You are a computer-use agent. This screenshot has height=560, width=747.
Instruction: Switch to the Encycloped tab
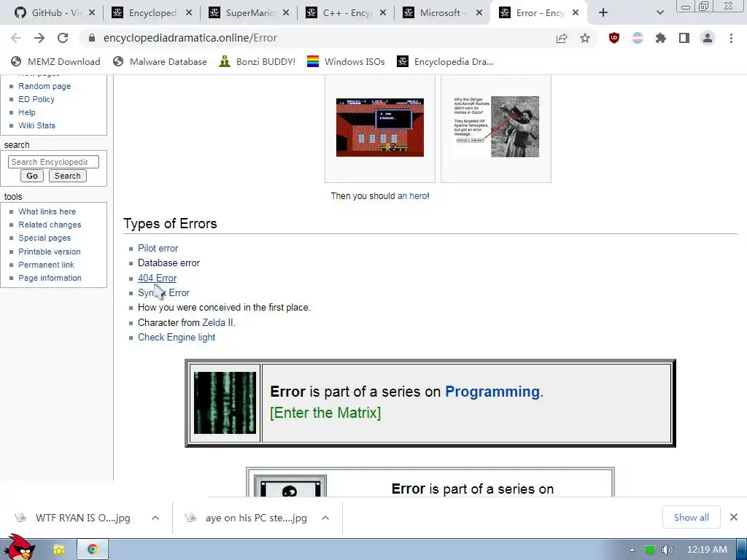tap(151, 13)
